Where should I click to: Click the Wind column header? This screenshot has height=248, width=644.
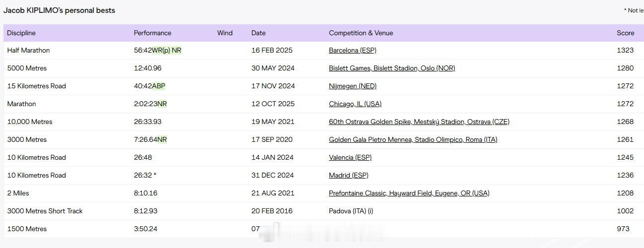pos(225,33)
